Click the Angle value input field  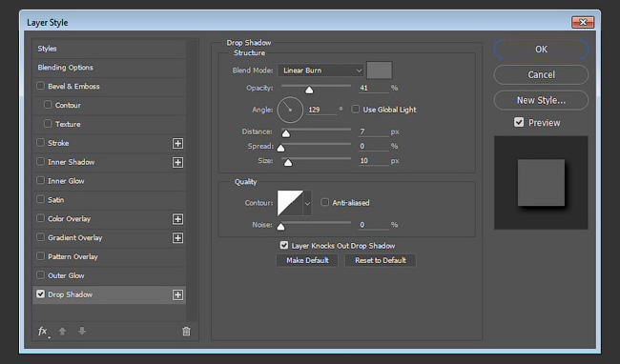(x=321, y=110)
